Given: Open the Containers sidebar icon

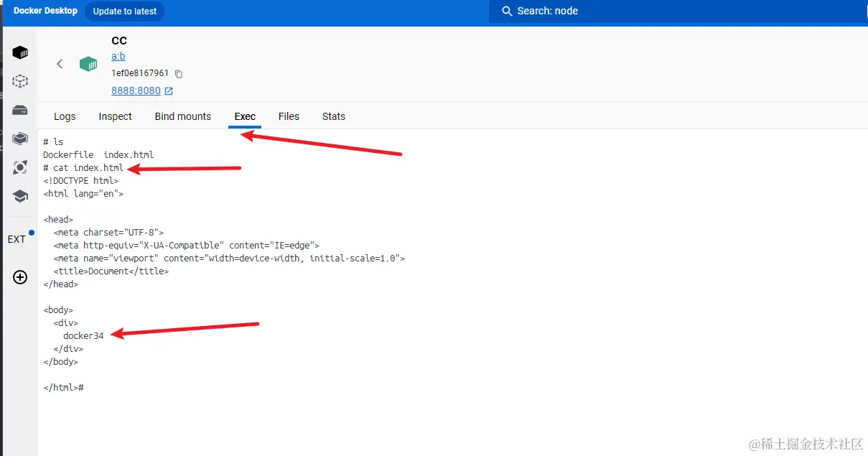Looking at the screenshot, I should (x=20, y=52).
